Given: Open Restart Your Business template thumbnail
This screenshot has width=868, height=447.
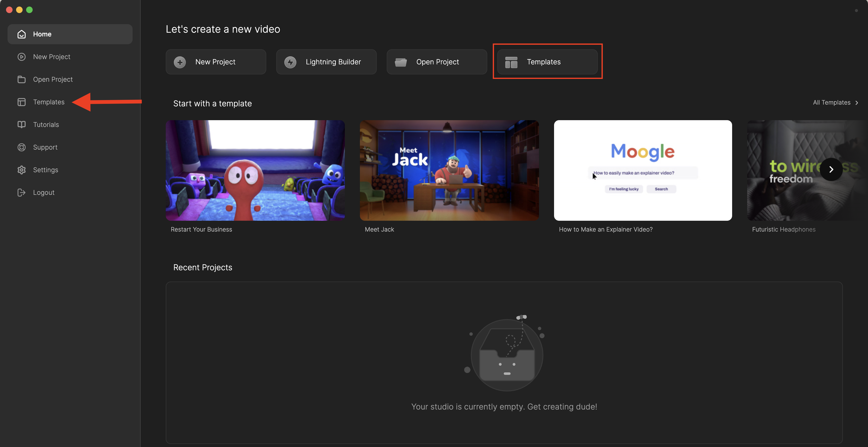Looking at the screenshot, I should click(255, 170).
